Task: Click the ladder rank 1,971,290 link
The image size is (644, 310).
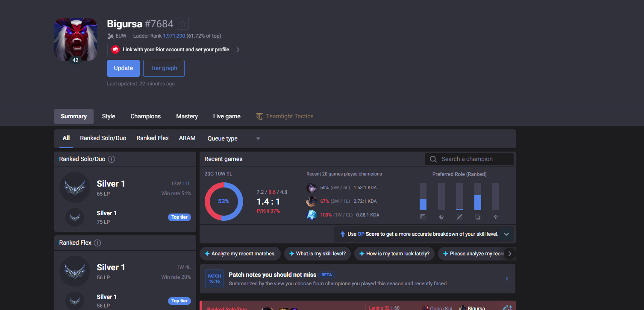Action: pos(174,36)
